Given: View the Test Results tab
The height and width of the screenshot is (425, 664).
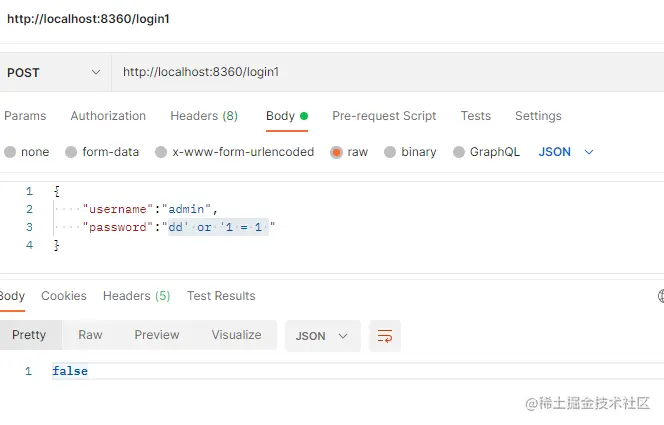Looking at the screenshot, I should tap(221, 296).
